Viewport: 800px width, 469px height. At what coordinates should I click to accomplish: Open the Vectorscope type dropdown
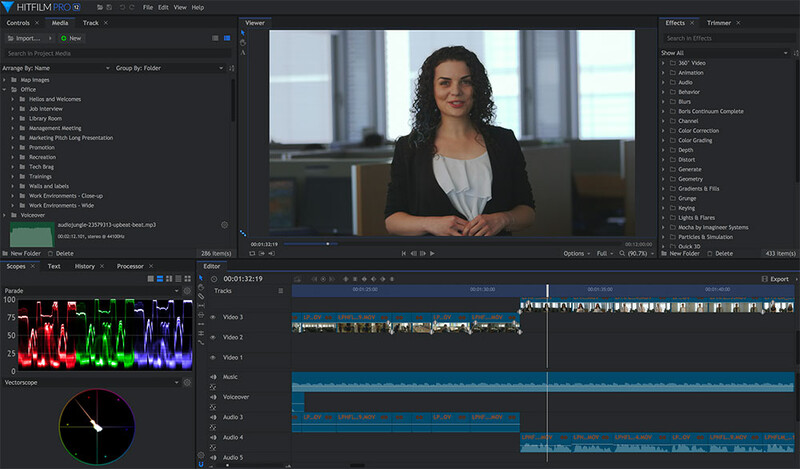(91, 382)
